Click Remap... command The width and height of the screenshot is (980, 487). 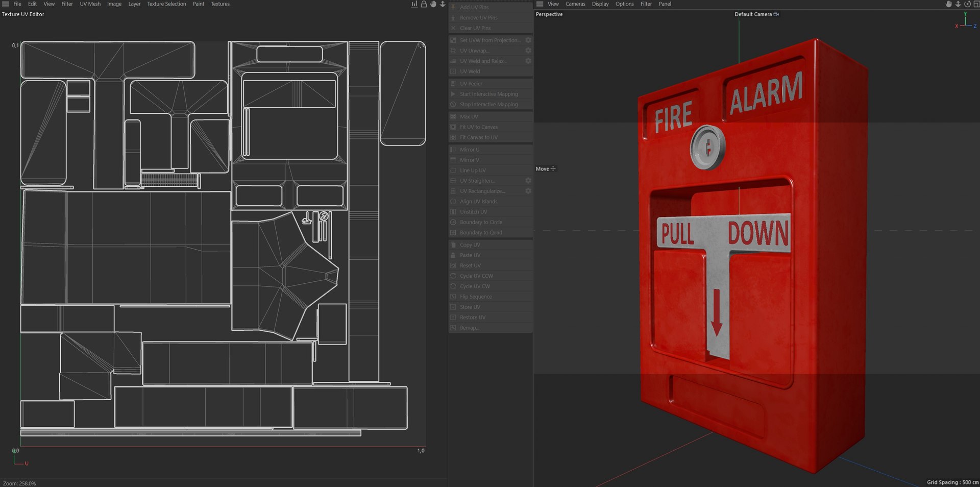(x=491, y=328)
